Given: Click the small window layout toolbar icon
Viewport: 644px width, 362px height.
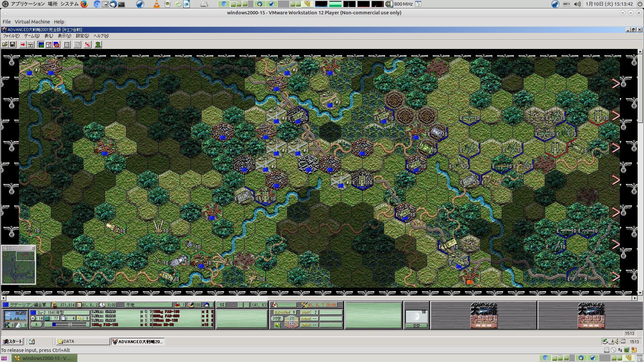Looking at the screenshot, I should pyautogui.click(x=49, y=45).
